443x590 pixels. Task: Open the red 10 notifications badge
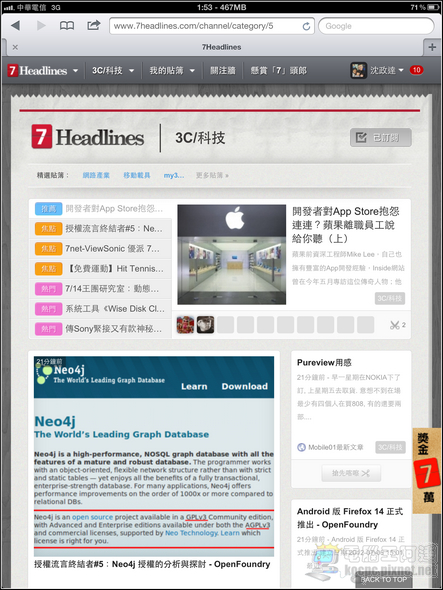tap(416, 70)
